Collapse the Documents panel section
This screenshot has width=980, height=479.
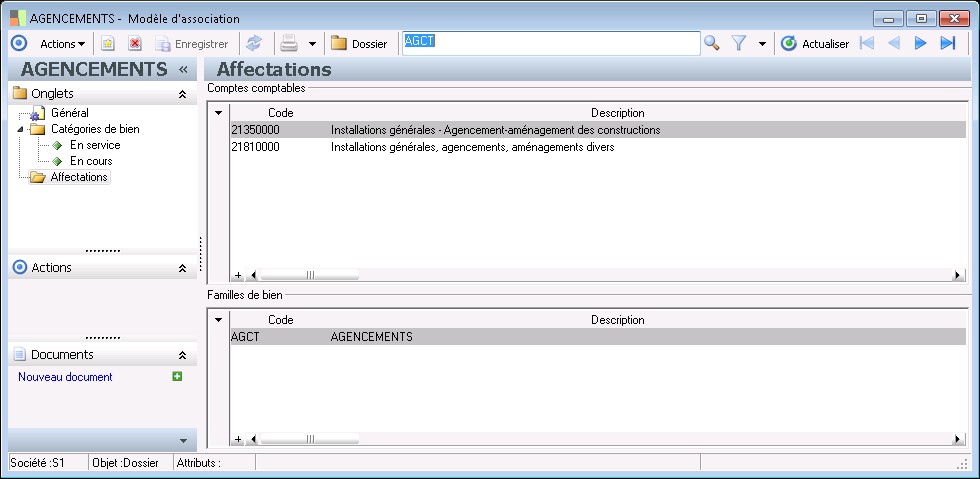point(182,355)
